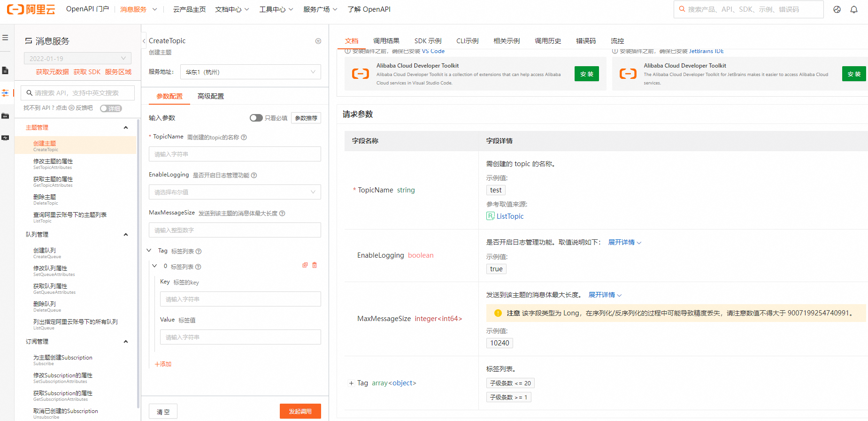Expand MaxMessageSize 展开详情

pyautogui.click(x=605, y=295)
